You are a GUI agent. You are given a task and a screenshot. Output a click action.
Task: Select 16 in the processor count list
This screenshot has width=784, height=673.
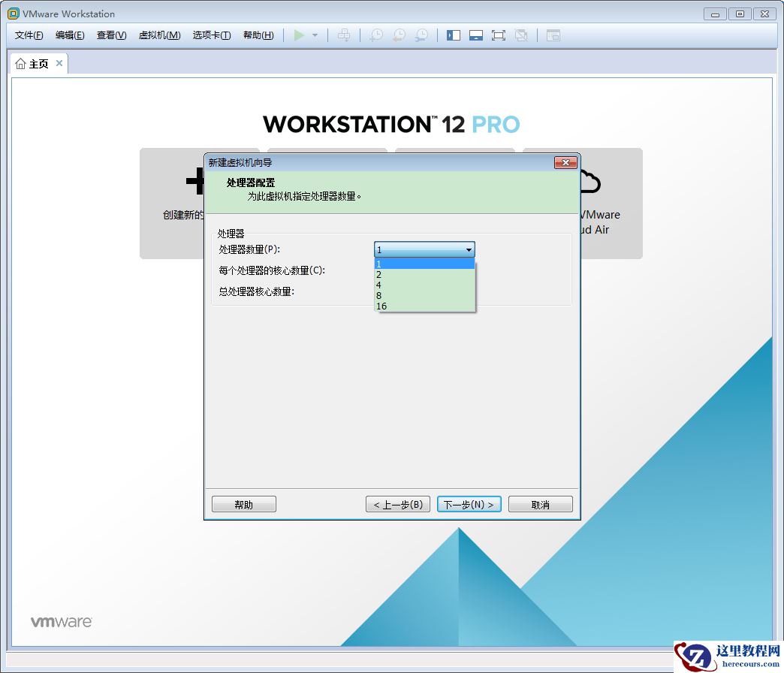[424, 306]
